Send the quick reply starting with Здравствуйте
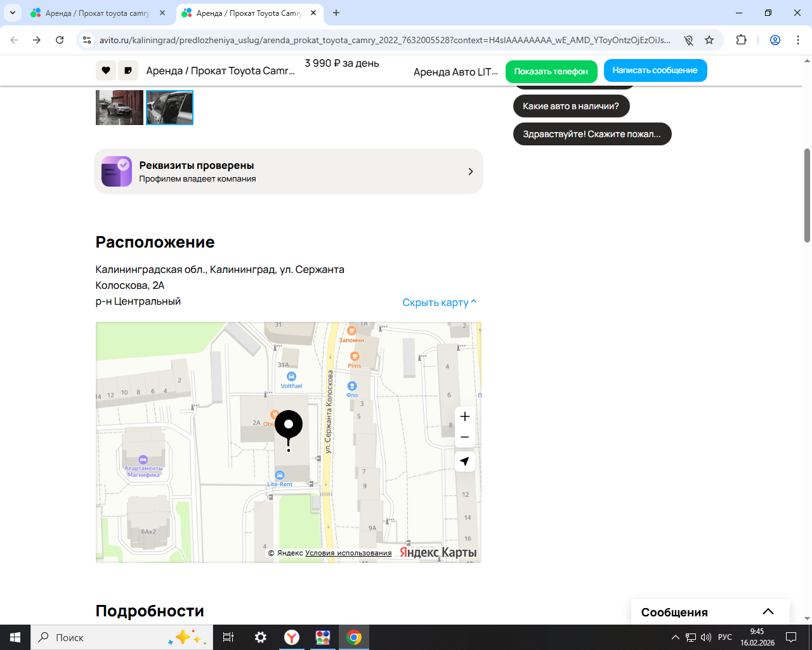The image size is (812, 650). click(592, 134)
